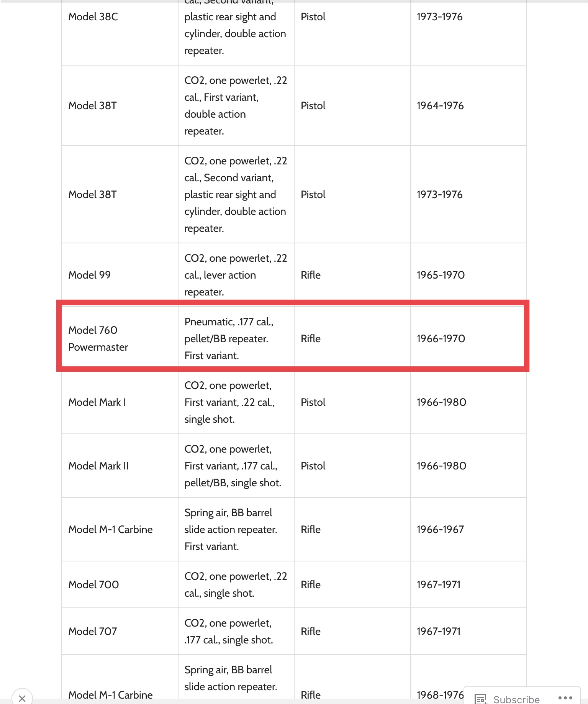Select the Model 707 name cell
Viewport: 588px width, 704px height.
point(120,631)
